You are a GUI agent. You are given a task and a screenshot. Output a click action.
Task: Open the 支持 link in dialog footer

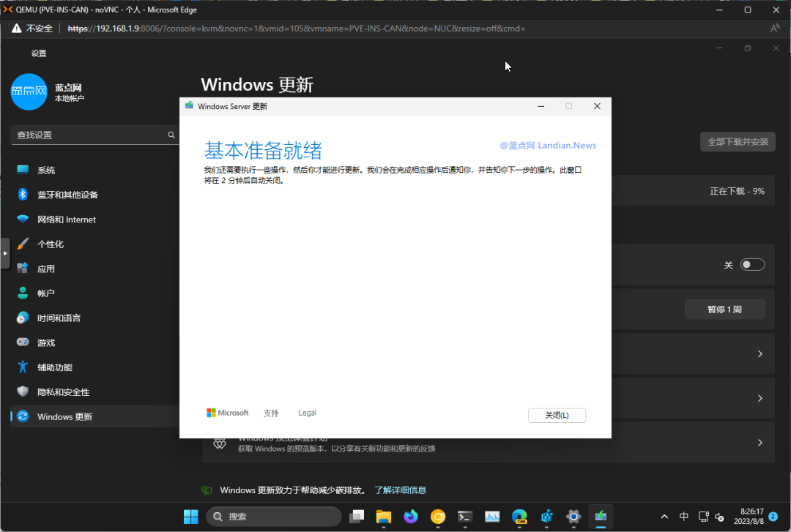click(x=271, y=413)
